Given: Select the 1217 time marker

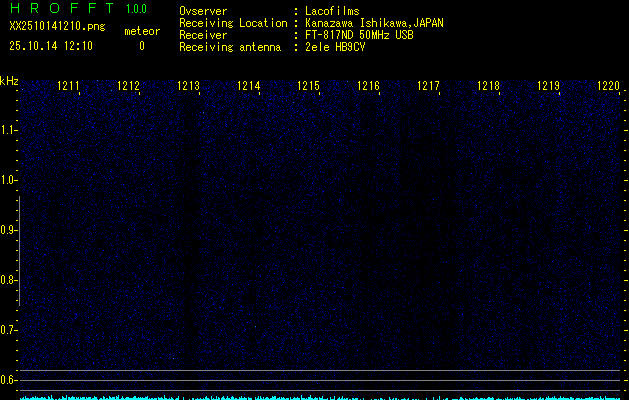Looking at the screenshot, I should coord(429,87).
